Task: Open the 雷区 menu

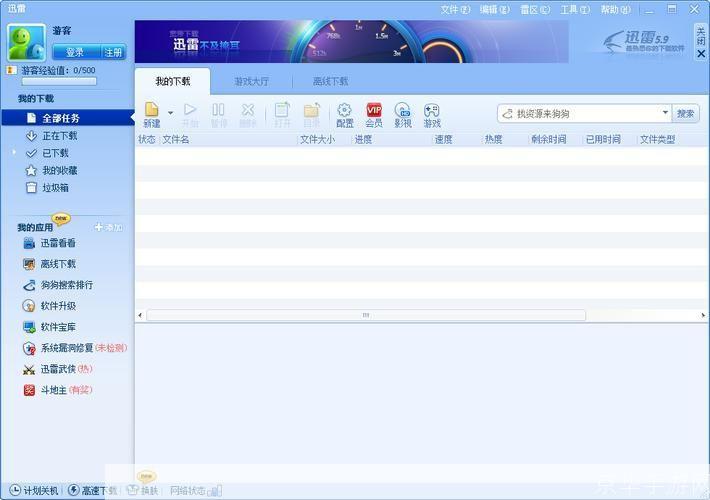Action: click(535, 10)
